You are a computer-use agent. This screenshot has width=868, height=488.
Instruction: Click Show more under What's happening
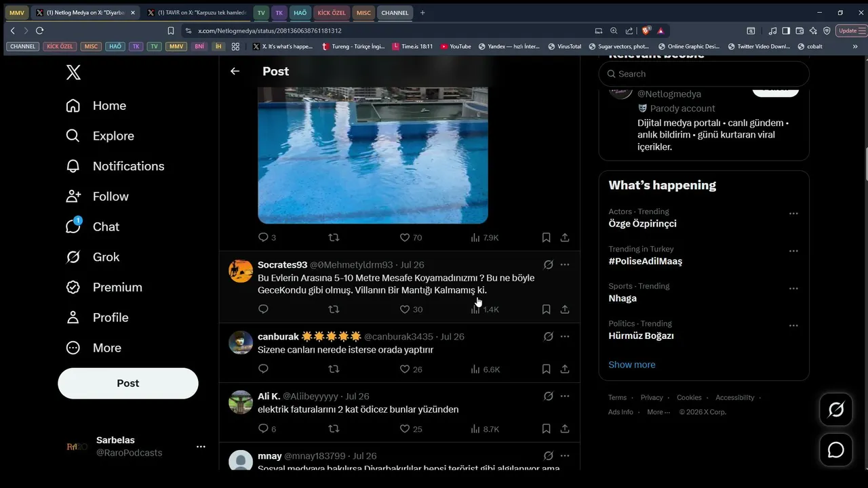click(x=632, y=365)
